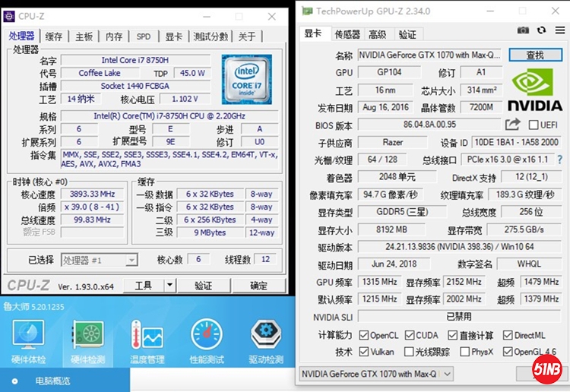The image size is (570, 392).
Task: Open 硬件体检 in Lu Master
Action: (28, 342)
